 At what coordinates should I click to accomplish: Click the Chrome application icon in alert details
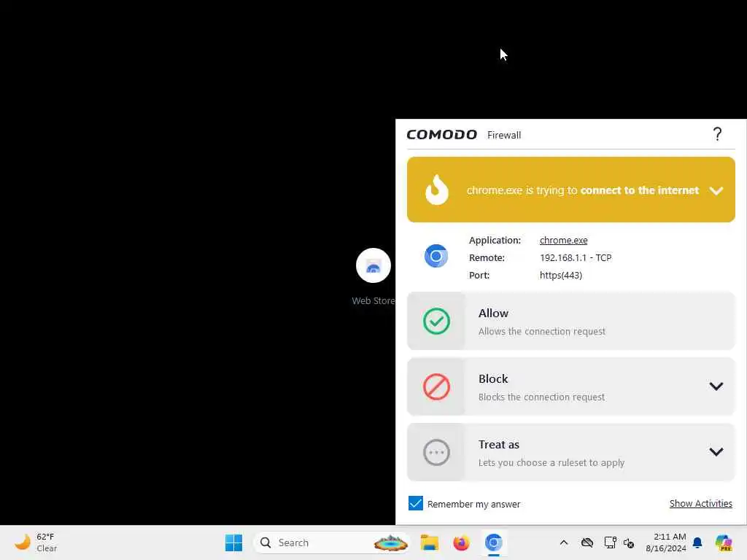tap(436, 256)
